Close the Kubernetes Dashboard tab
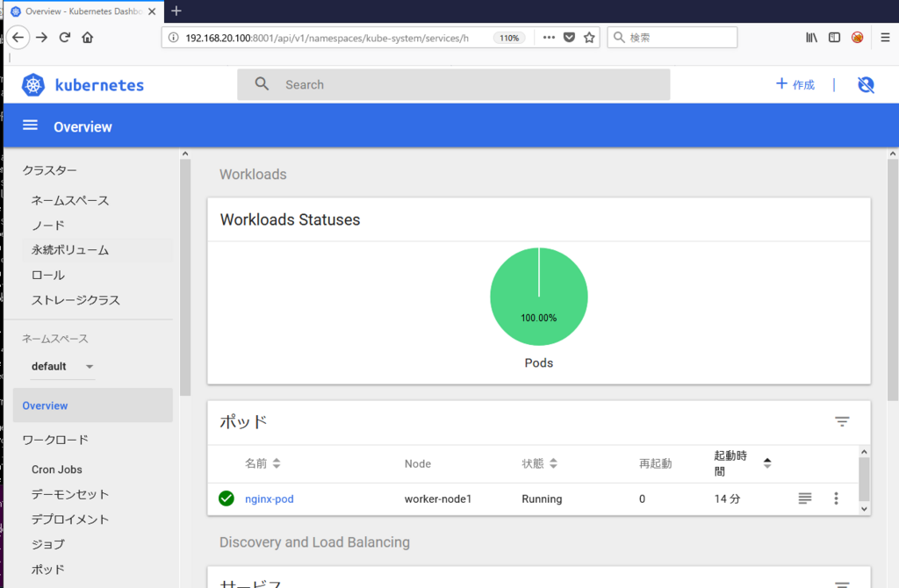This screenshot has height=588, width=899. (152, 11)
